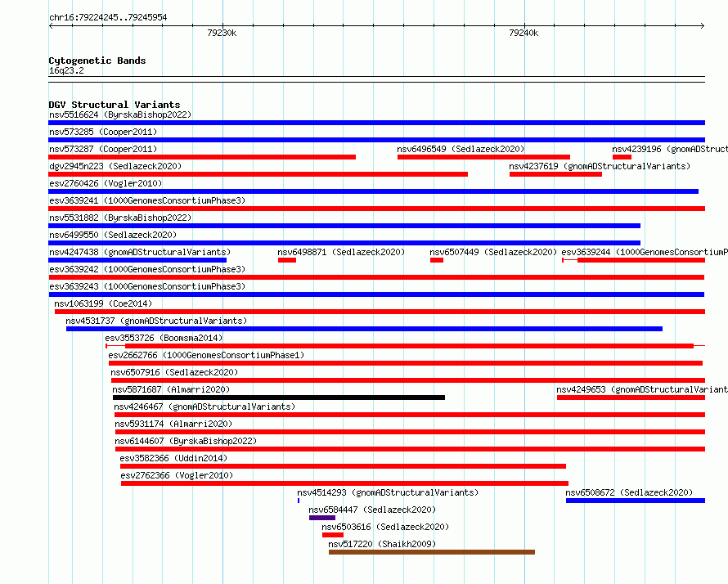Viewport: 728px width, 584px height.
Task: Open nsv4246467 (gnomADStructuralVariants) label
Action: click(x=204, y=407)
